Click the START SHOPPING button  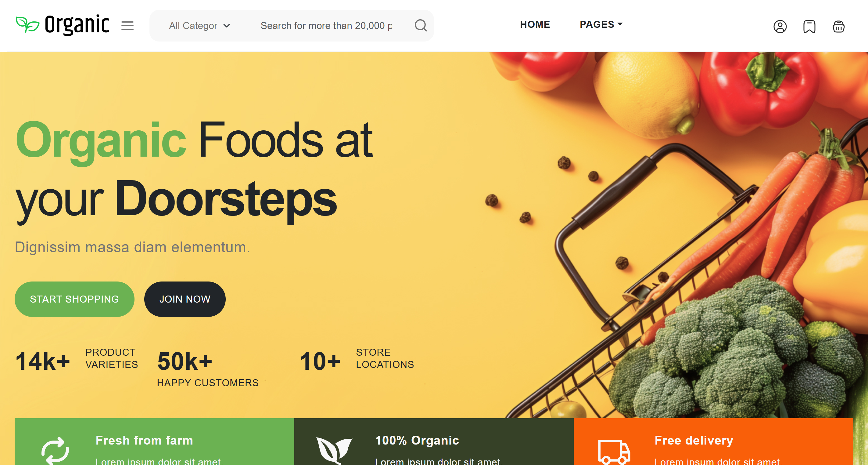(74, 299)
